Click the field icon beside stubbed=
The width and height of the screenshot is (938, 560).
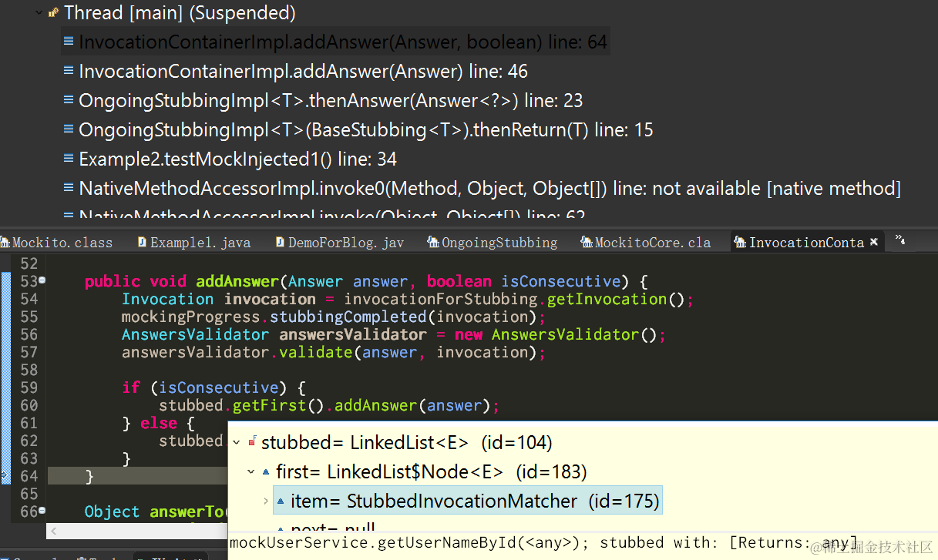tap(252, 442)
